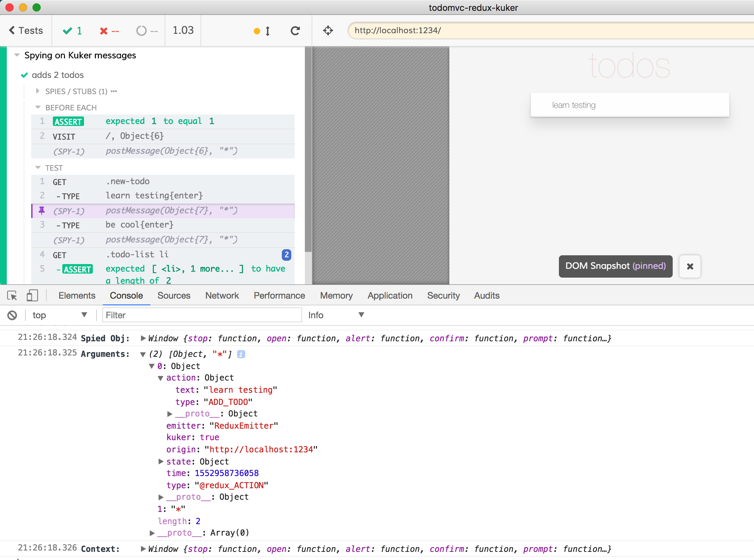Click the blue 2 elements badge
This screenshot has width=754, height=560.
point(286,255)
